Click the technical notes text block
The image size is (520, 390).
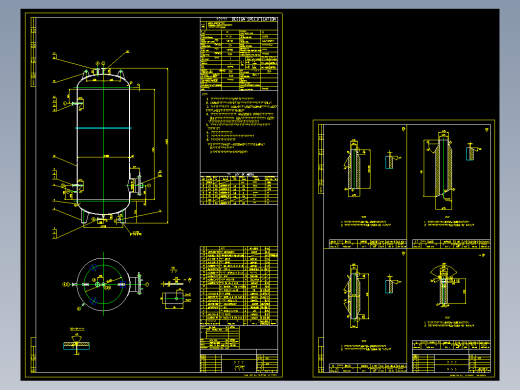239,124
